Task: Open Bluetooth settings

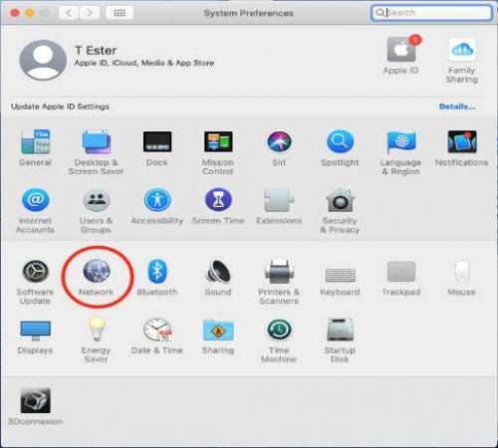Action: click(157, 277)
